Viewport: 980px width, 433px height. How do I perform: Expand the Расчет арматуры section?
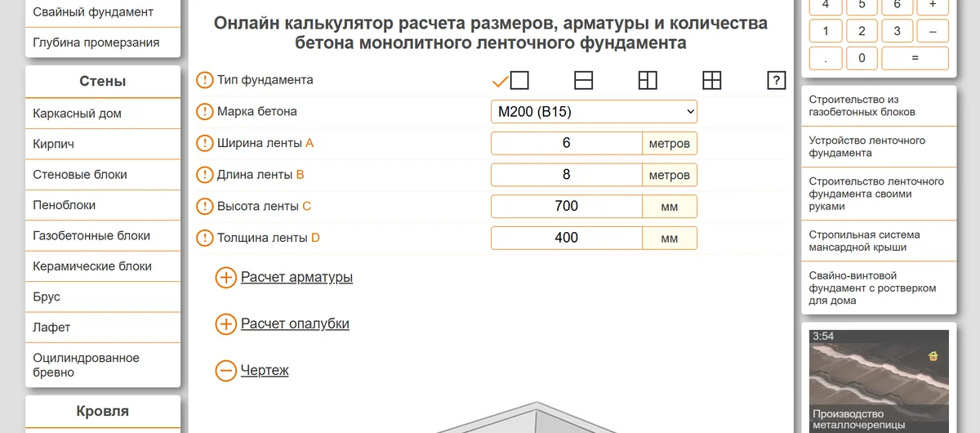tap(296, 278)
